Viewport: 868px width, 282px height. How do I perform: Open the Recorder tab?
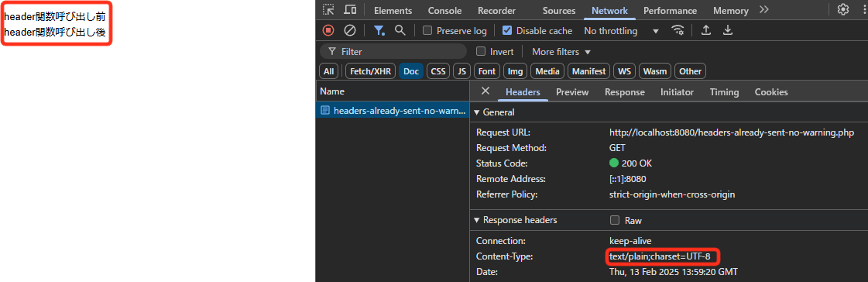point(496,11)
